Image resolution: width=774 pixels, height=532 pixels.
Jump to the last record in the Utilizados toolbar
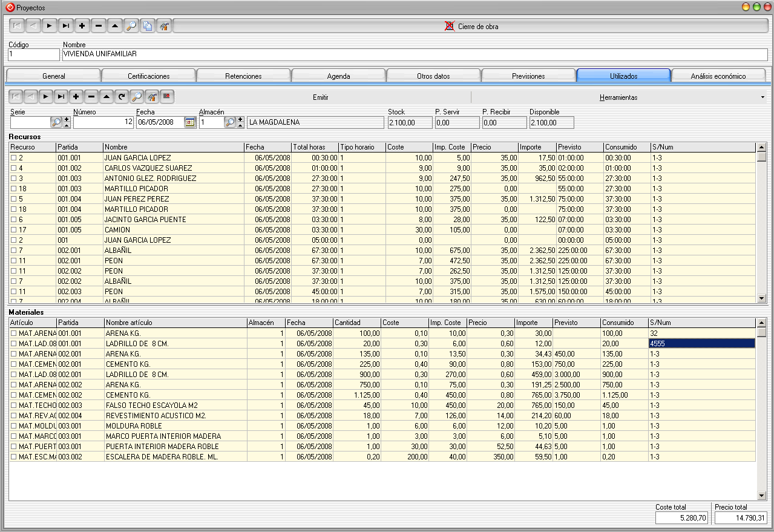61,97
